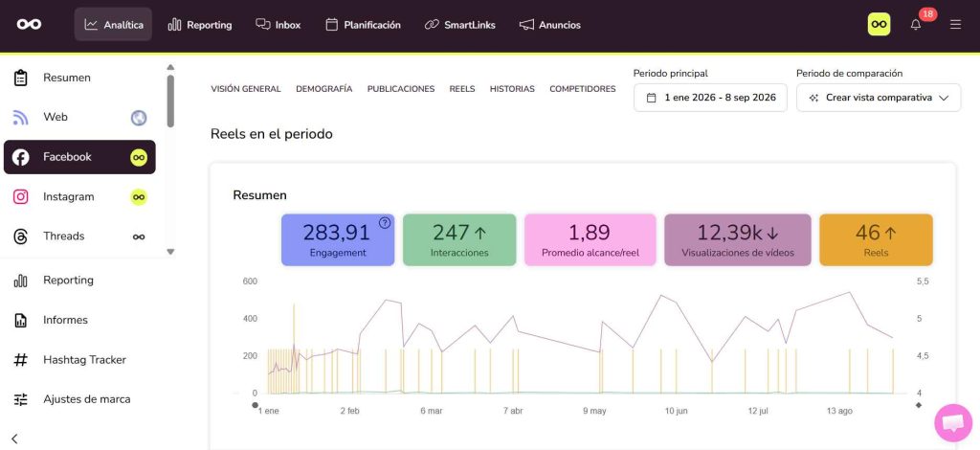Select Threads in the sidebar
This screenshot has width=980, height=450.
(79, 236)
